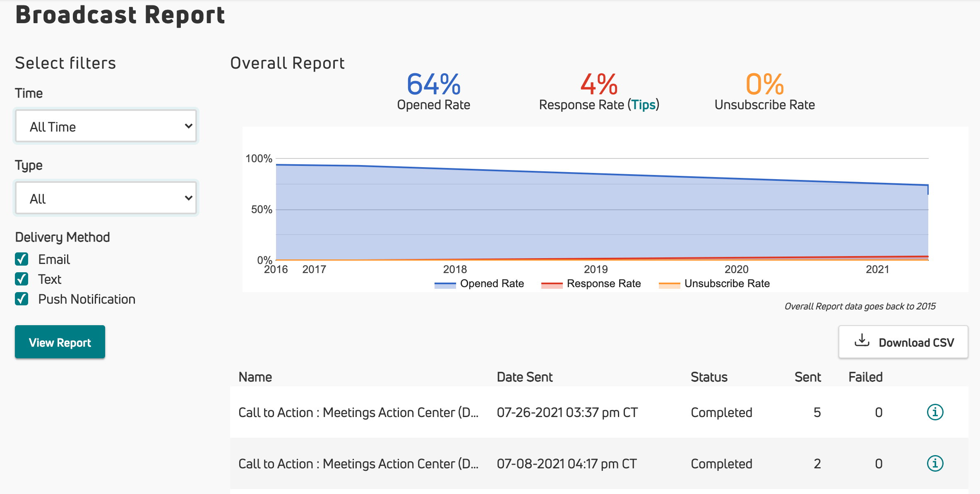Click the Sent column header
The width and height of the screenshot is (980, 494).
point(807,377)
